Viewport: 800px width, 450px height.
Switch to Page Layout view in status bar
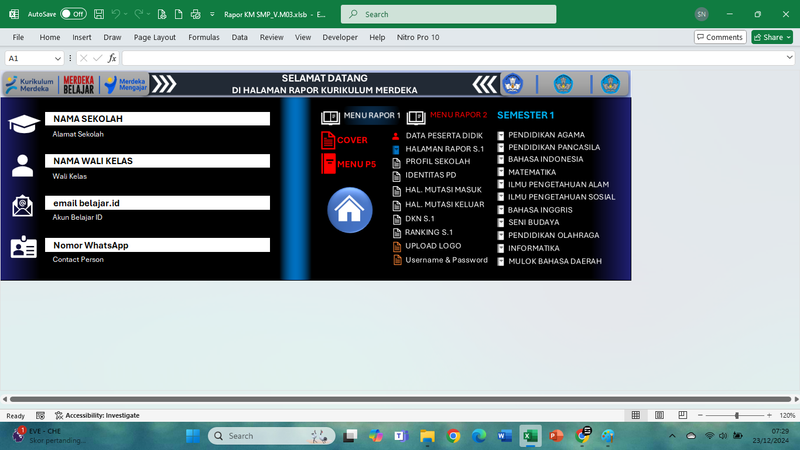[x=659, y=415]
